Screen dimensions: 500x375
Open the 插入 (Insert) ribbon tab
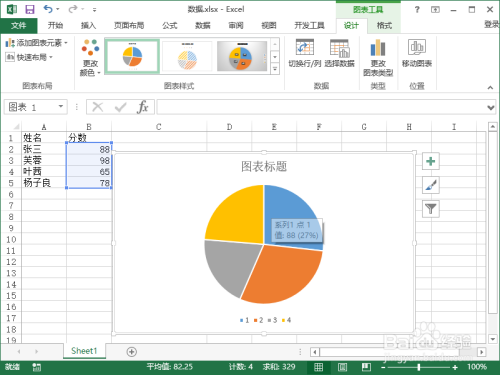88,25
